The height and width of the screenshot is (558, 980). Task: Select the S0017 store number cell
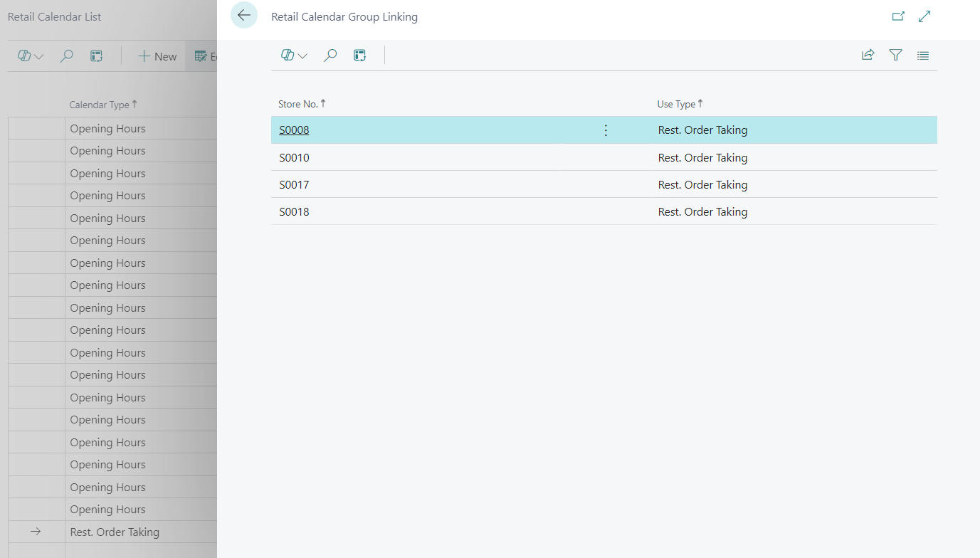pyautogui.click(x=294, y=185)
